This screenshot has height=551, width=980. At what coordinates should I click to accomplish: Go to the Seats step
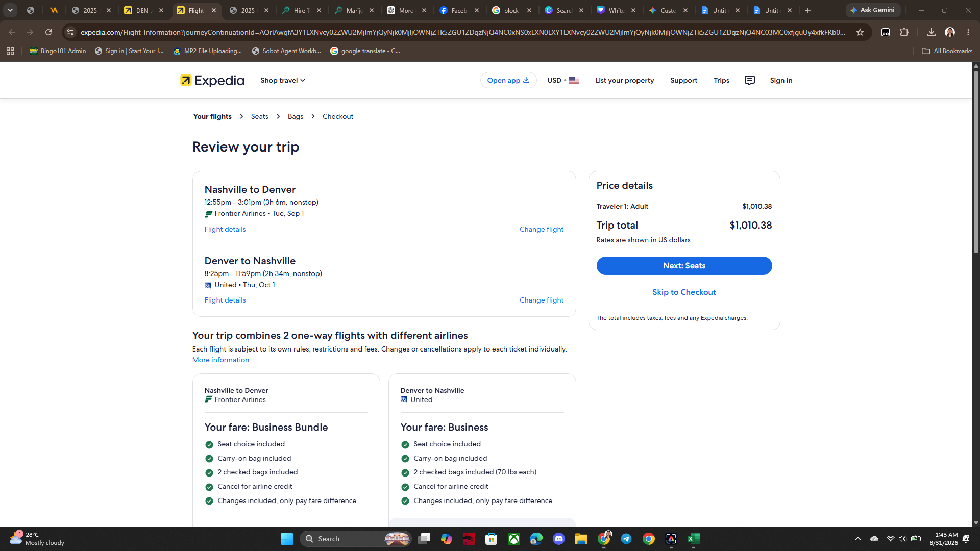pos(259,116)
